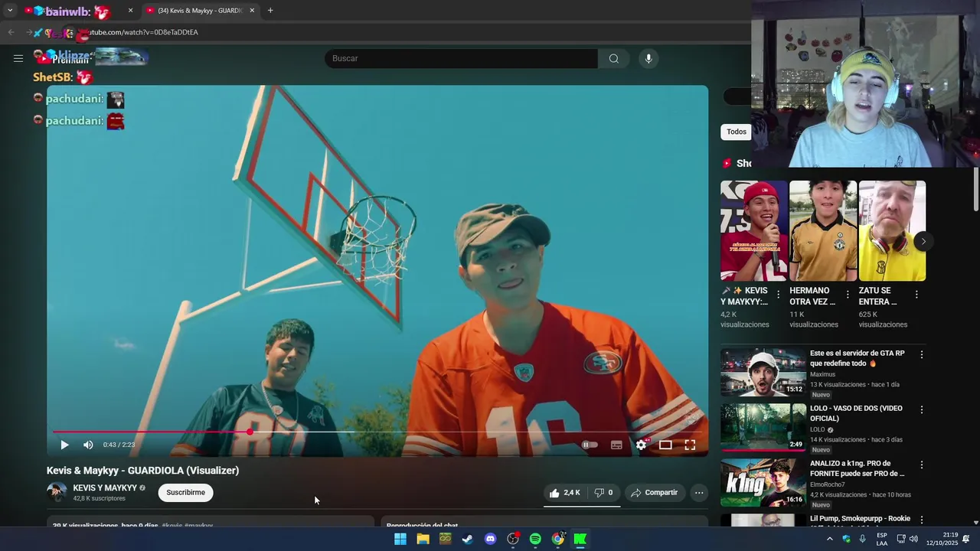Open the Kick app from the taskbar
Viewport: 980px width, 551px height.
580,539
